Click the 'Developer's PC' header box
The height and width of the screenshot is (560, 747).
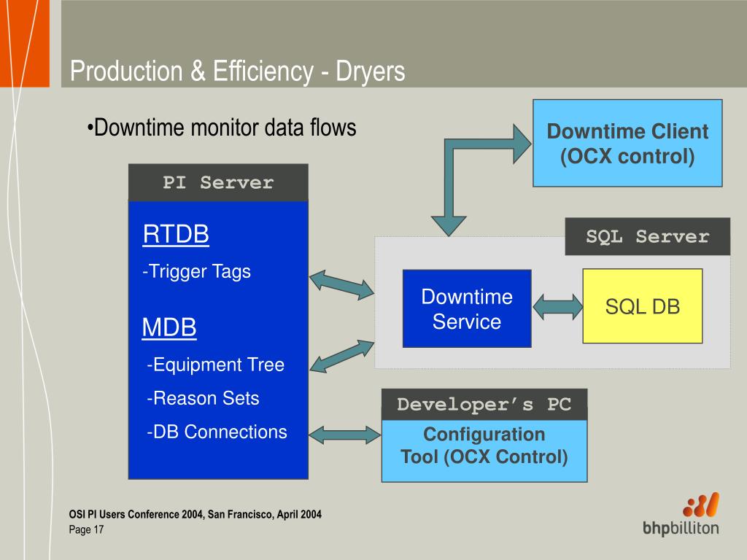[484, 405]
